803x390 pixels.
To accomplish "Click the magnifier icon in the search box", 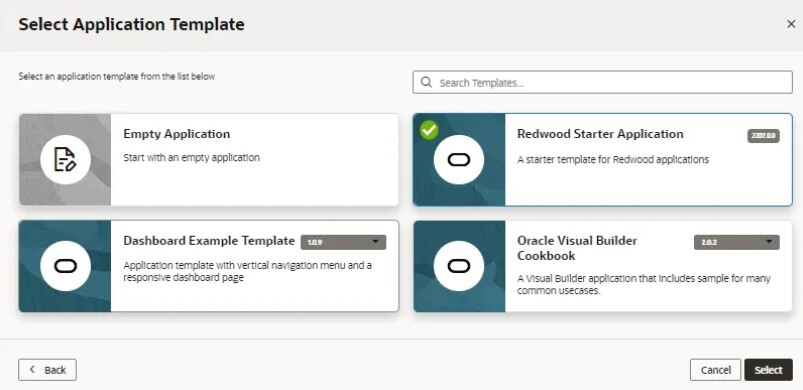I will [426, 82].
